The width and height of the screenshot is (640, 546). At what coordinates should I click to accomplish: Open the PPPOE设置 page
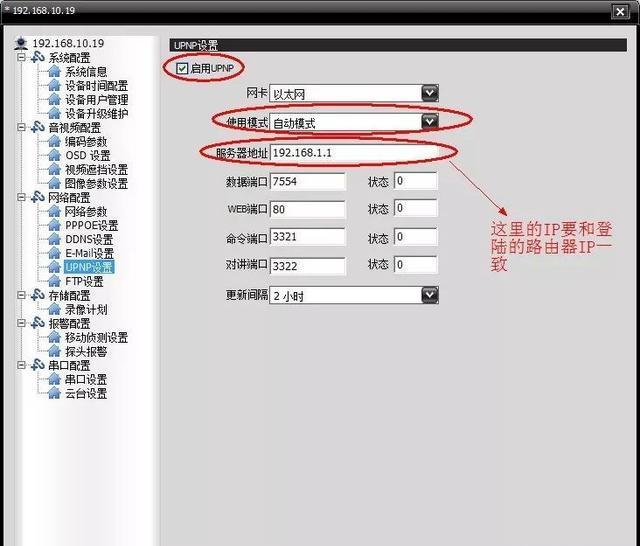tap(91, 225)
